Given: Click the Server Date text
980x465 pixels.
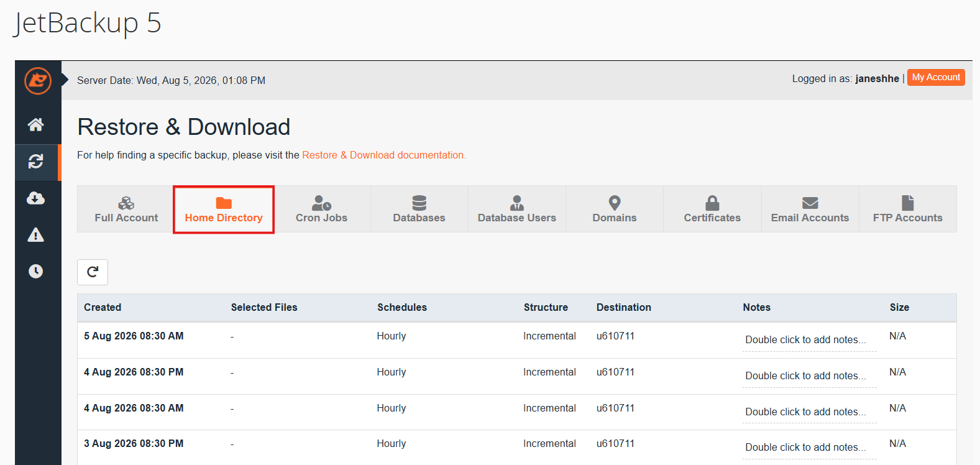Looking at the screenshot, I should [x=171, y=81].
